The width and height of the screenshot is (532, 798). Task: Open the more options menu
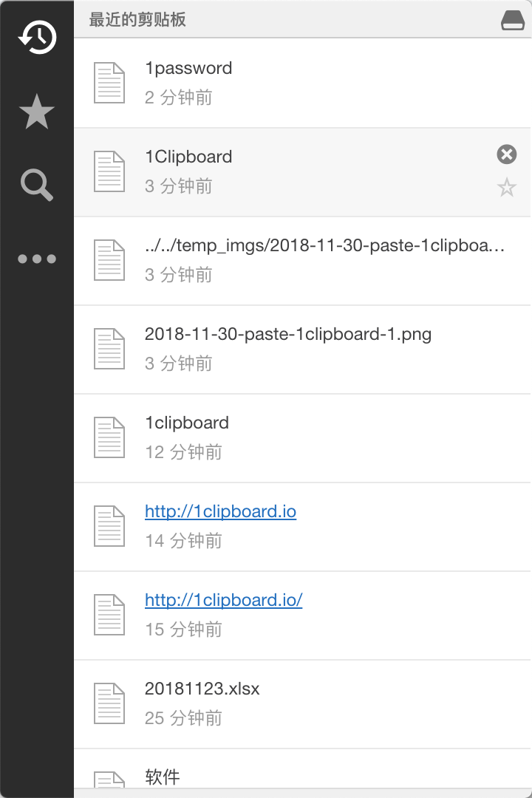point(37,259)
